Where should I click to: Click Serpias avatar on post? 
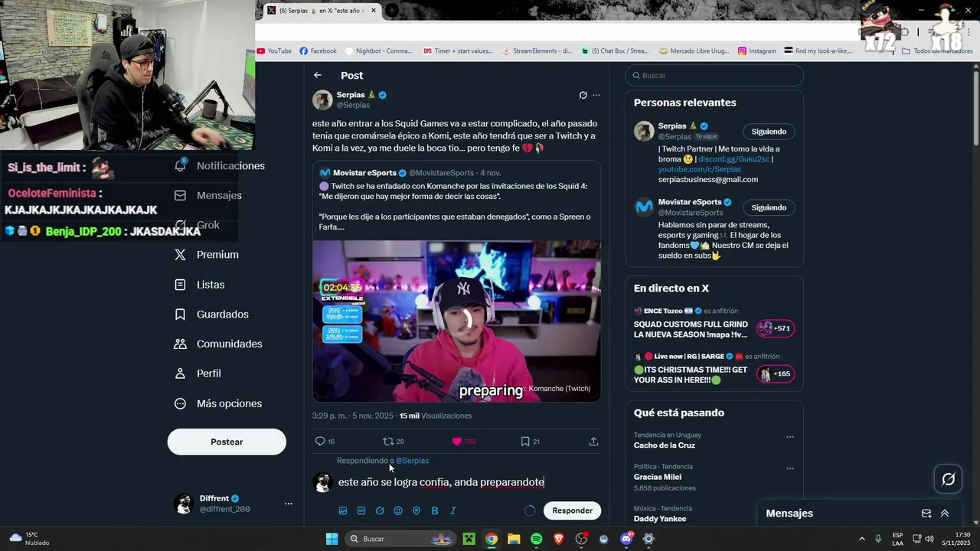click(322, 100)
